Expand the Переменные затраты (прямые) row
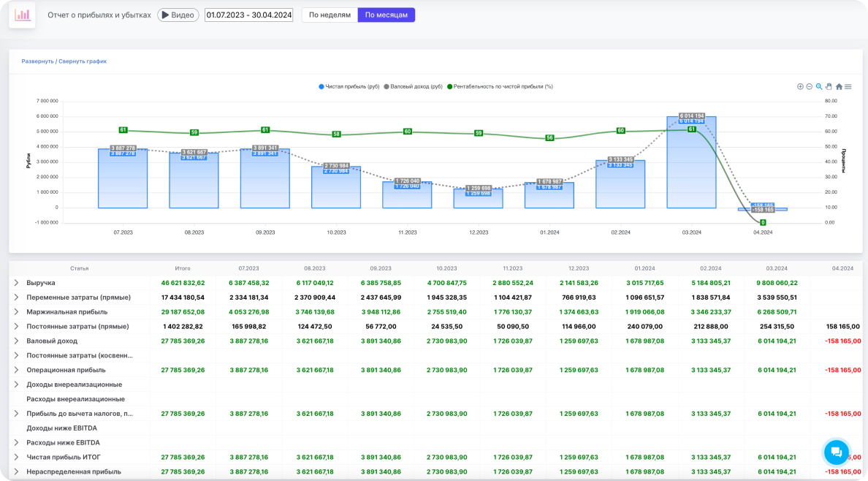868x481 pixels. point(16,298)
